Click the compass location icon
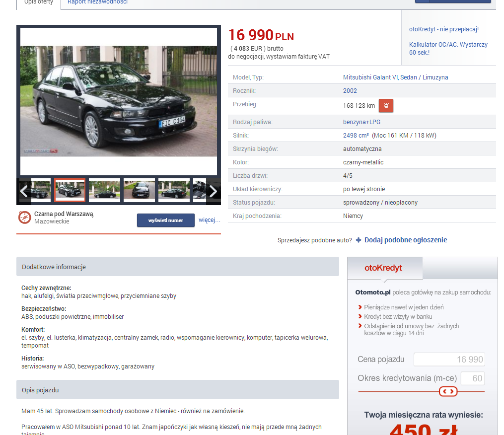 tap(24, 217)
